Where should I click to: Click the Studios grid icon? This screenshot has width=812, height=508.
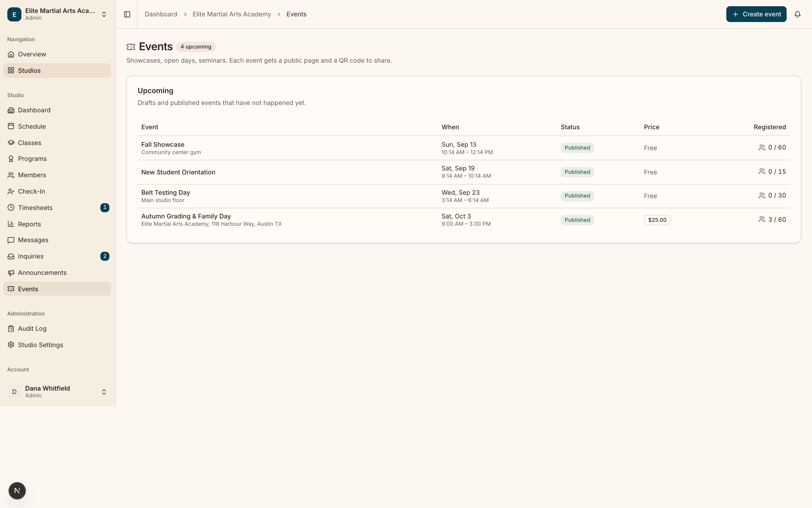click(x=11, y=71)
